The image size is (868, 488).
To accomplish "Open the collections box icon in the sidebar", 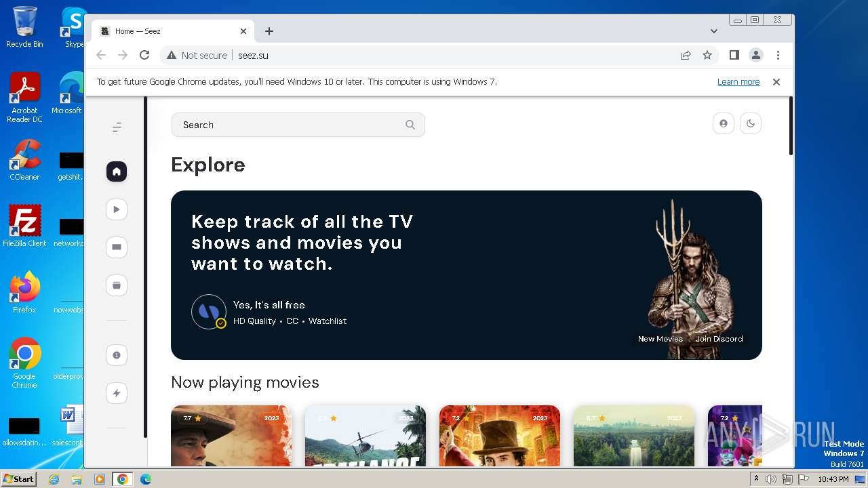I will click(x=117, y=285).
